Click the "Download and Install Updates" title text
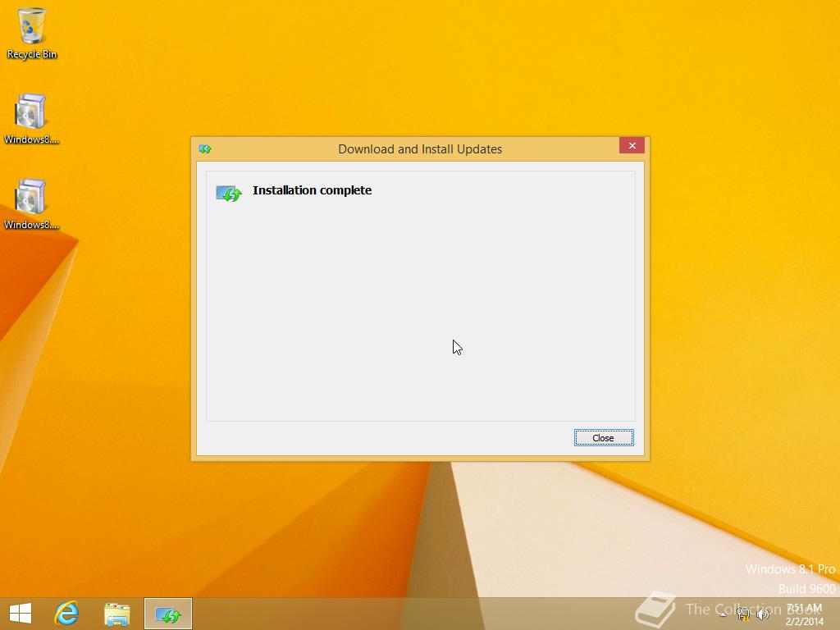This screenshot has height=630, width=840. coord(420,149)
